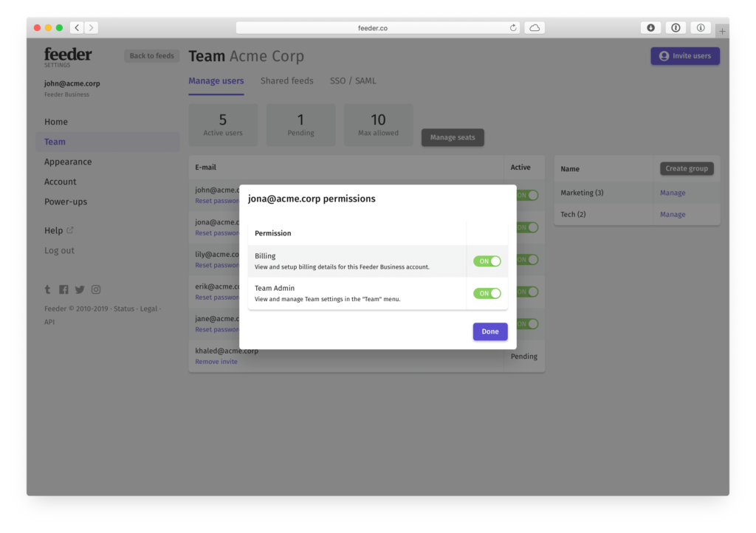
Task: Open Account settings in sidebar
Action: tap(61, 182)
